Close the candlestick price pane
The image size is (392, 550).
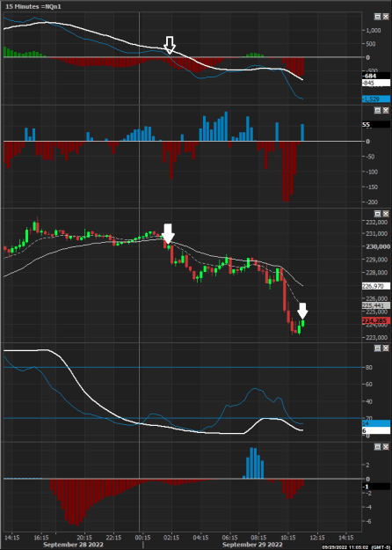(x=385, y=214)
